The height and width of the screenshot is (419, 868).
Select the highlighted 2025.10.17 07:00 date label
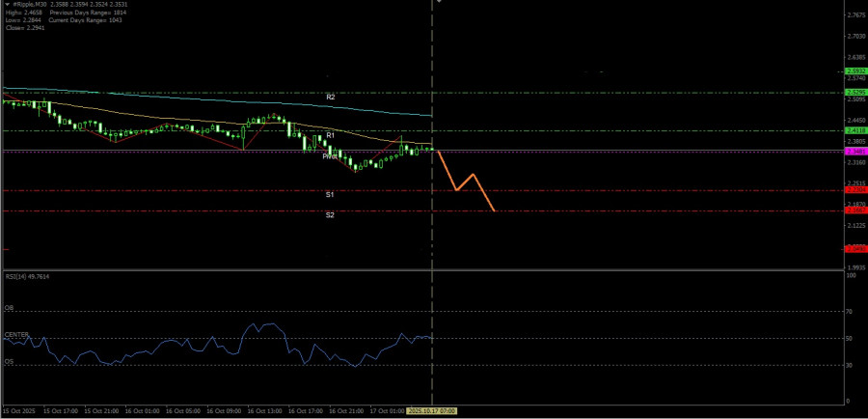[431, 410]
